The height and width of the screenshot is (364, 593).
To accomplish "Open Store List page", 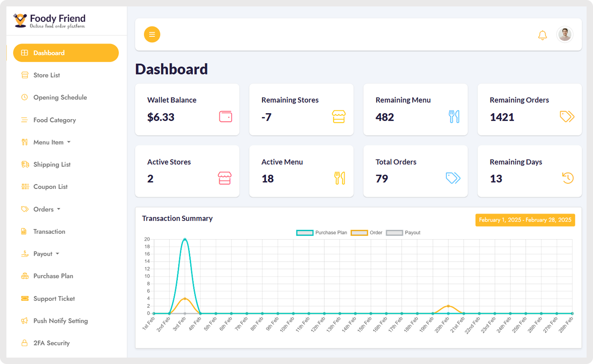I will (46, 75).
